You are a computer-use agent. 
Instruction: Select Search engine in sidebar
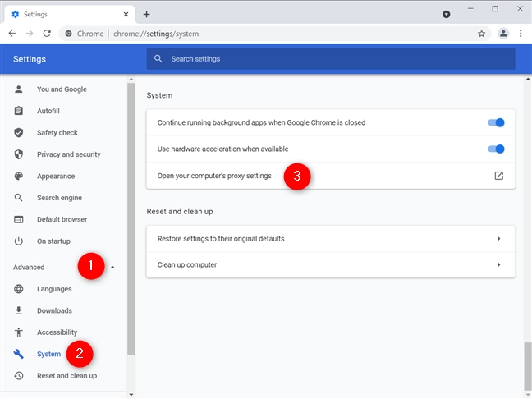click(x=59, y=198)
